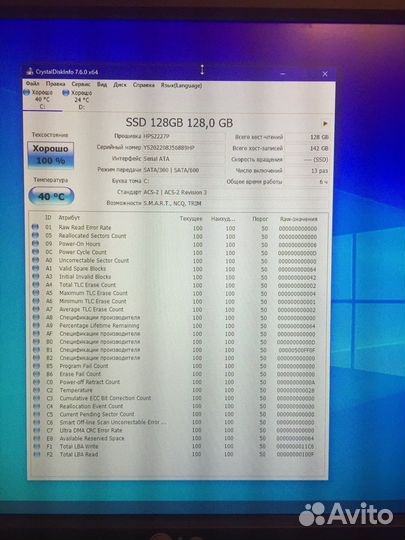
Task: Click the serial number field
Action: [183, 147]
